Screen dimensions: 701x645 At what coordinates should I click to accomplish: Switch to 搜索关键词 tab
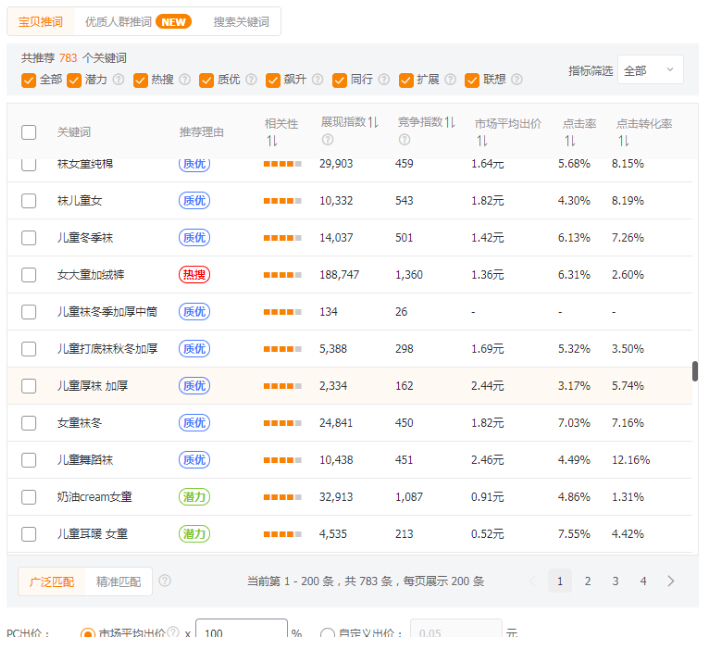tap(241, 21)
